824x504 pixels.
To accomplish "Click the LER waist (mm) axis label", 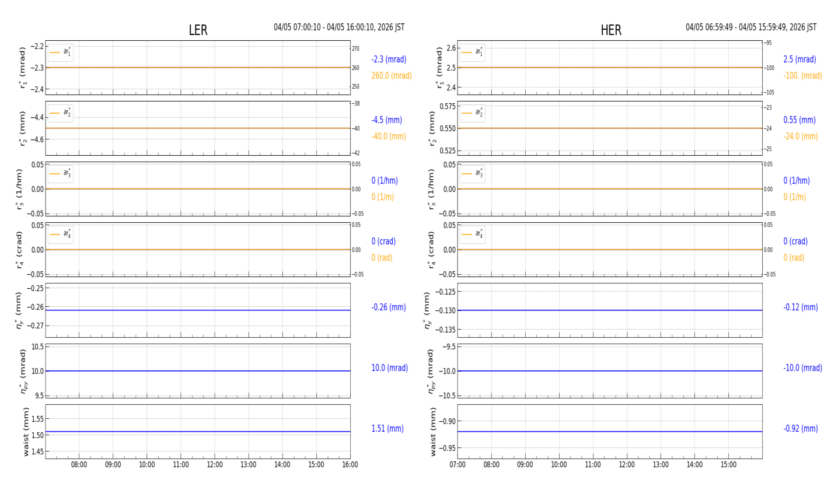I will 25,432.
